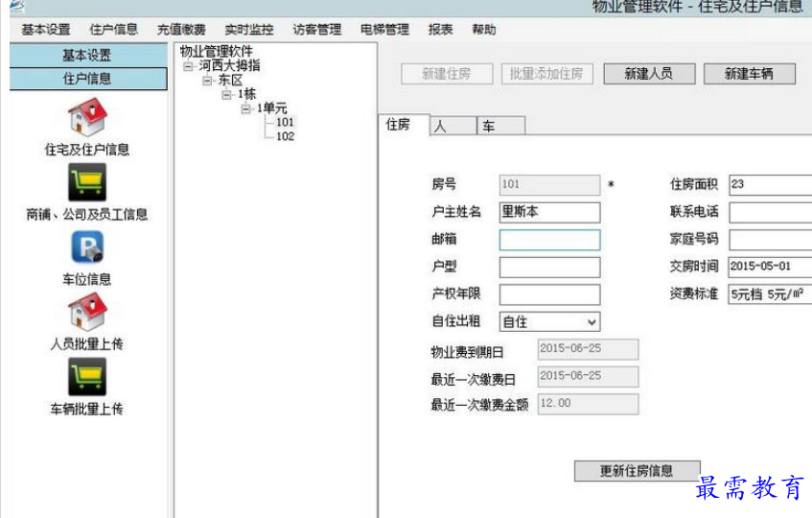Image resolution: width=812 pixels, height=518 pixels.
Task: Click the 联系电话 input field
Action: (771, 212)
